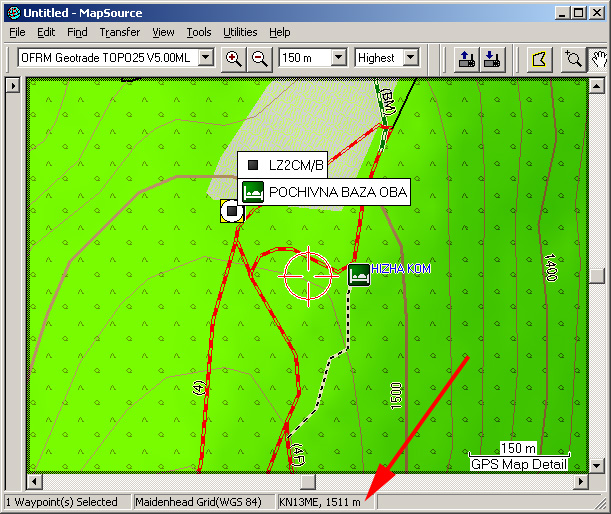The height and width of the screenshot is (514, 611).
Task: Open the Transfer menu
Action: tap(120, 32)
